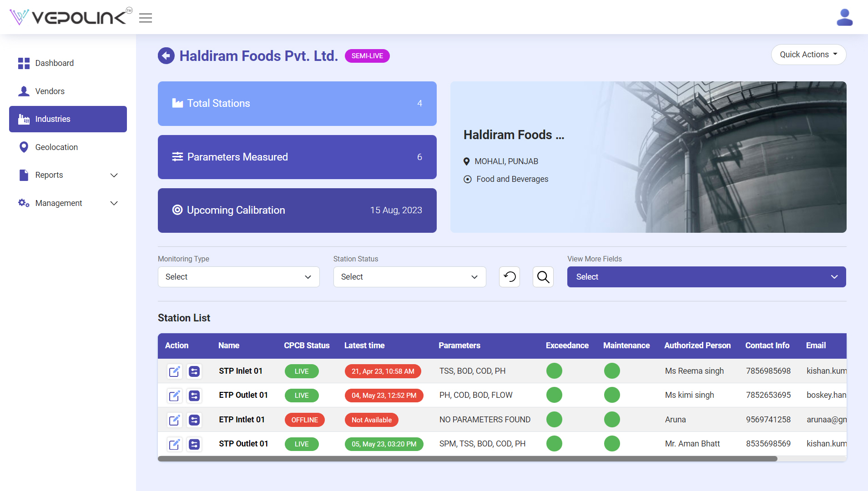Select Industries in the sidebar

68,119
